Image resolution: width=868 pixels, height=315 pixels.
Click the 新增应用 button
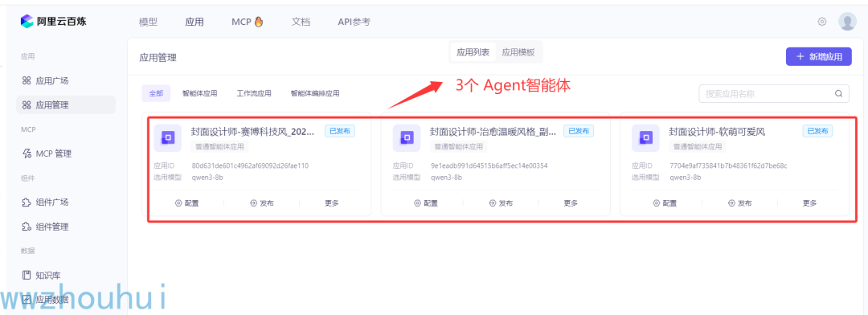click(x=819, y=56)
